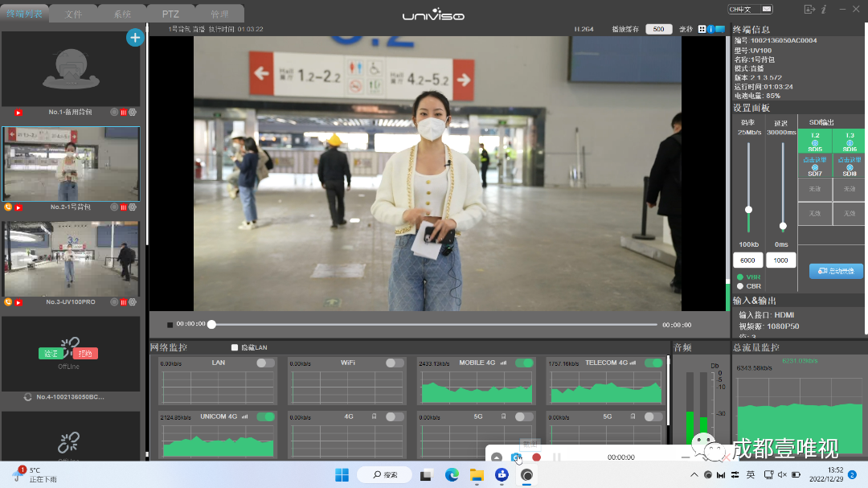Select the SDI5 output button
Screen dimensions: 868x488
coord(815,141)
